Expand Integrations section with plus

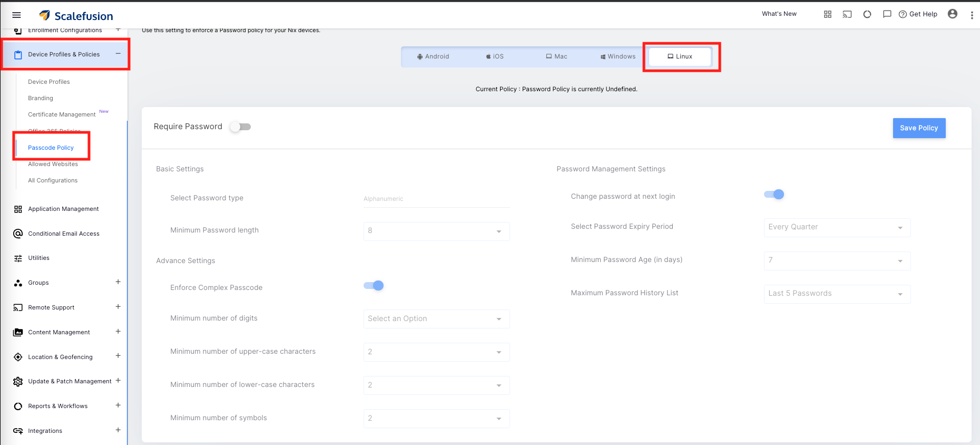pos(118,430)
